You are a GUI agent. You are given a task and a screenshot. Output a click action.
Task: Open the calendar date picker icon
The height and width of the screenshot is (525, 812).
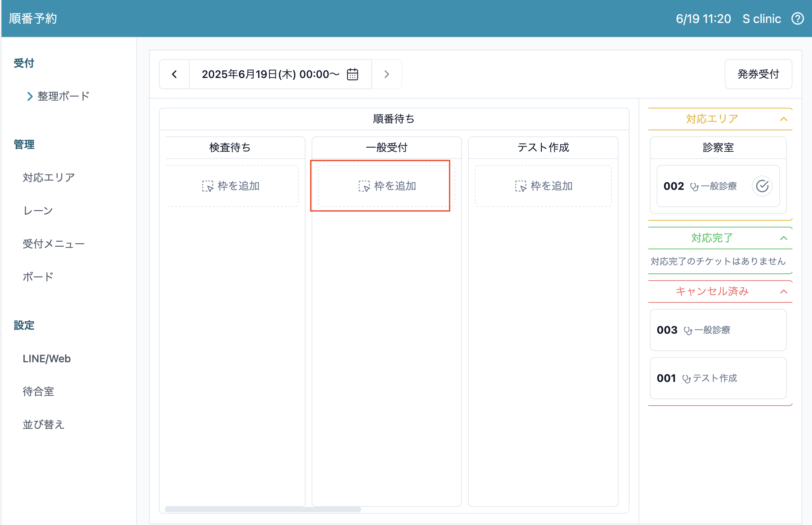pos(353,74)
